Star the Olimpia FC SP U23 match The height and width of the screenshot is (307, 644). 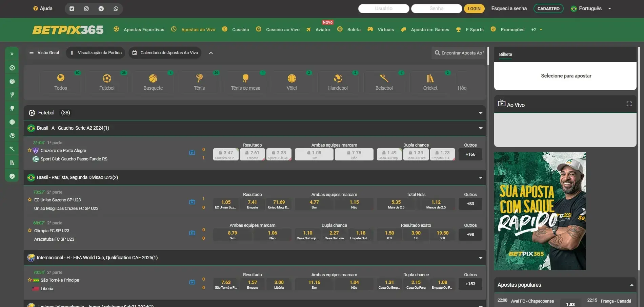[x=30, y=231]
